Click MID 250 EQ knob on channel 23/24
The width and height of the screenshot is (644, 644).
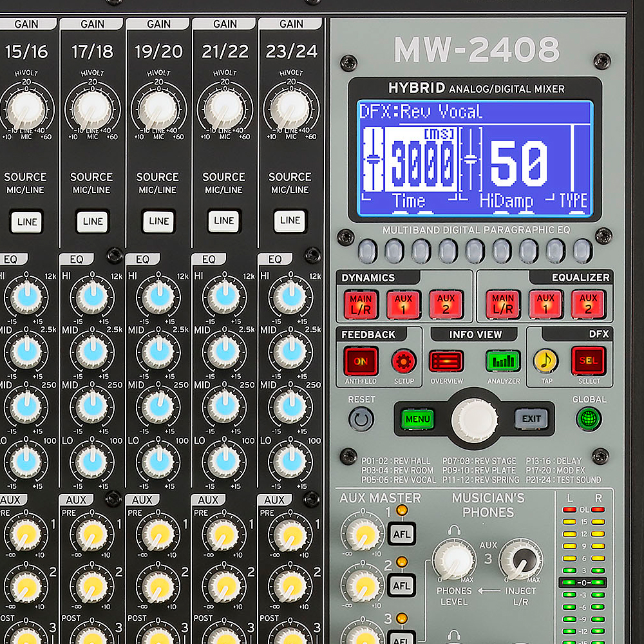pyautogui.click(x=291, y=406)
